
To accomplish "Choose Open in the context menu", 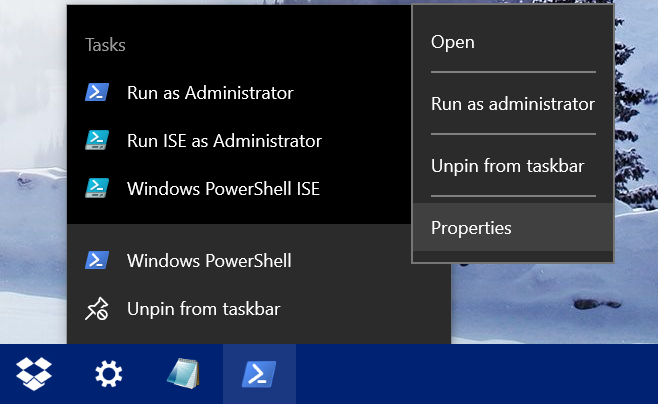I will pyautogui.click(x=513, y=42).
